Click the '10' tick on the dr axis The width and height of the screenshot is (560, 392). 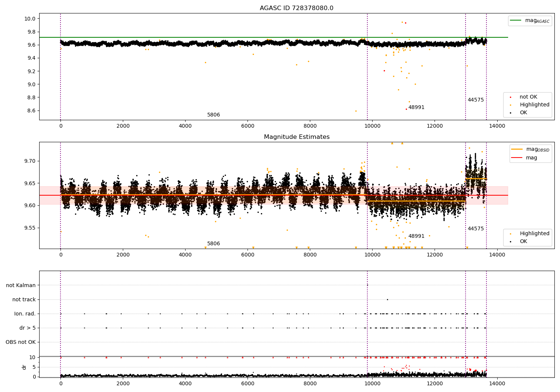[x=32, y=358]
